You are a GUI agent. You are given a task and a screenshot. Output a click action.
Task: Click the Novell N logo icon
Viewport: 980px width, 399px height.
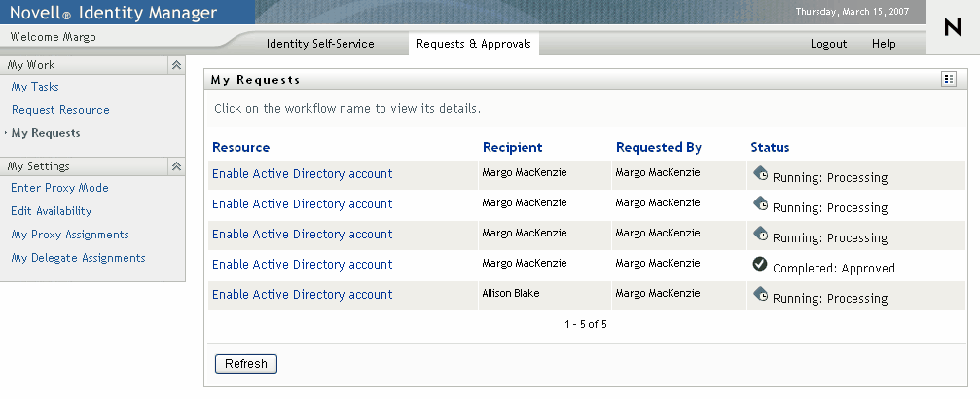pyautogui.click(x=952, y=28)
